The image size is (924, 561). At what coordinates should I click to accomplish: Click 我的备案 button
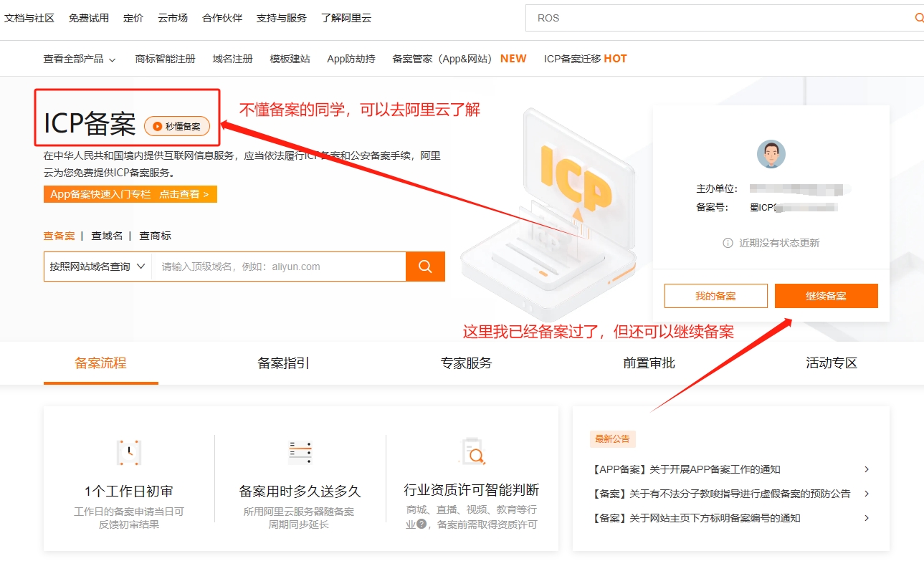(x=715, y=296)
